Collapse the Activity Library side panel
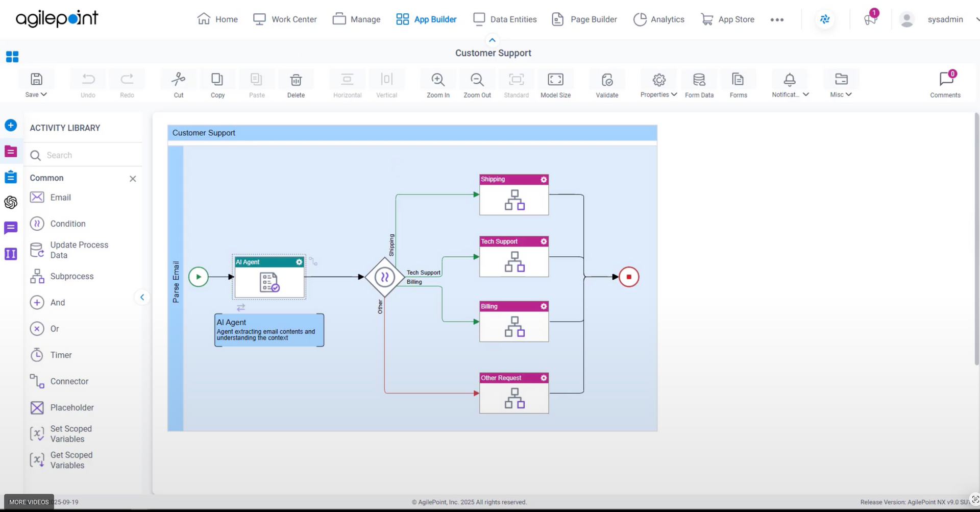Screen dimensions: 980x512 click(x=142, y=297)
